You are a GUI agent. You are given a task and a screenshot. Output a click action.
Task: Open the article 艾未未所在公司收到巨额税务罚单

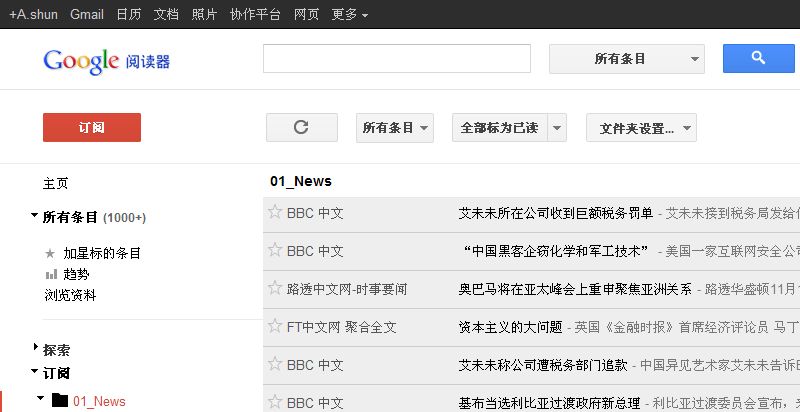[556, 213]
